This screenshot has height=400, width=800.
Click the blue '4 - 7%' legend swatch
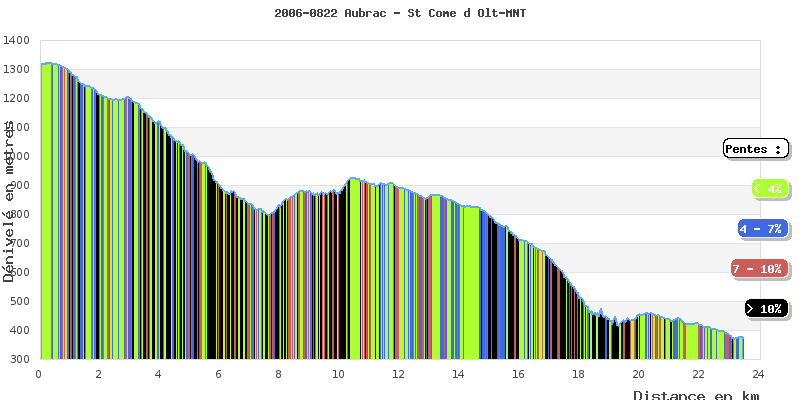click(762, 229)
